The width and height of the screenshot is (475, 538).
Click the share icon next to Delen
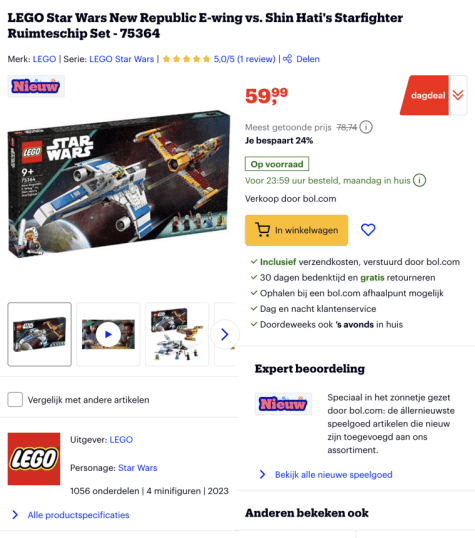pyautogui.click(x=287, y=59)
